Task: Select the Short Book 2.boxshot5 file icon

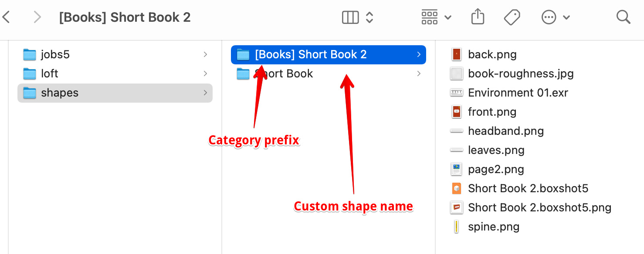Action: [457, 188]
